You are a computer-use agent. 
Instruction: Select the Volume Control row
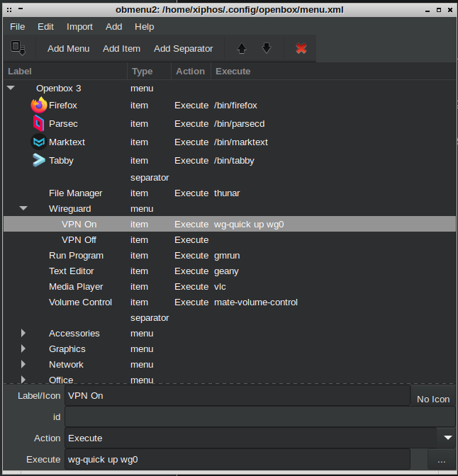pos(230,302)
